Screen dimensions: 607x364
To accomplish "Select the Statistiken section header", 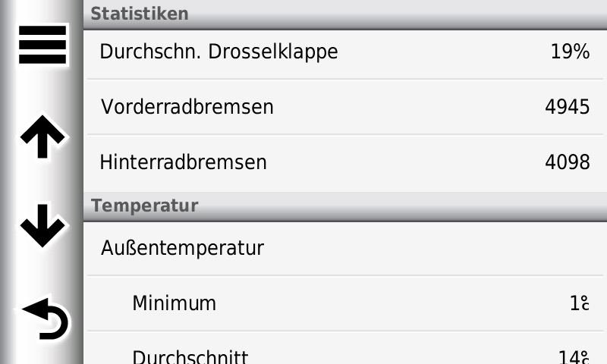I will [x=140, y=14].
